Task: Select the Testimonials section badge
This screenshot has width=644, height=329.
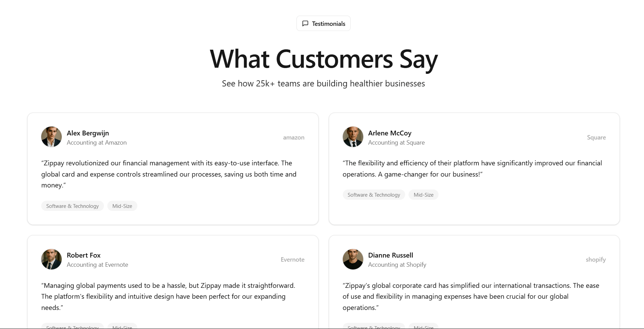Action: pyautogui.click(x=323, y=23)
